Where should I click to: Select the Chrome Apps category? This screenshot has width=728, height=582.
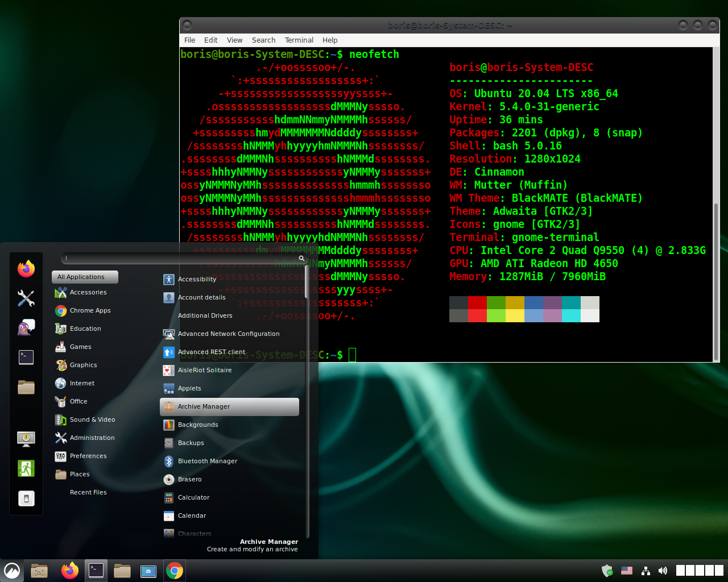tap(85, 310)
